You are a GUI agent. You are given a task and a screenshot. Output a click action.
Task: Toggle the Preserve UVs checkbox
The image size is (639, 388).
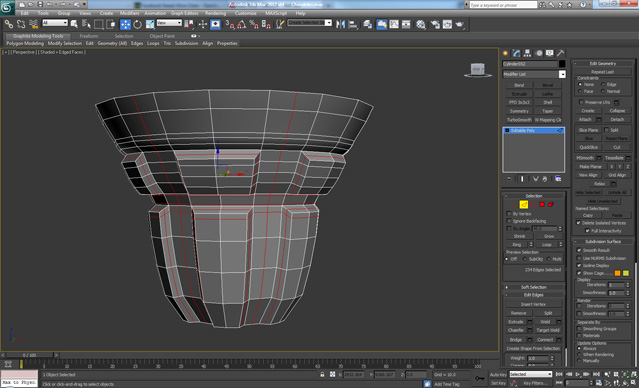[x=581, y=102]
